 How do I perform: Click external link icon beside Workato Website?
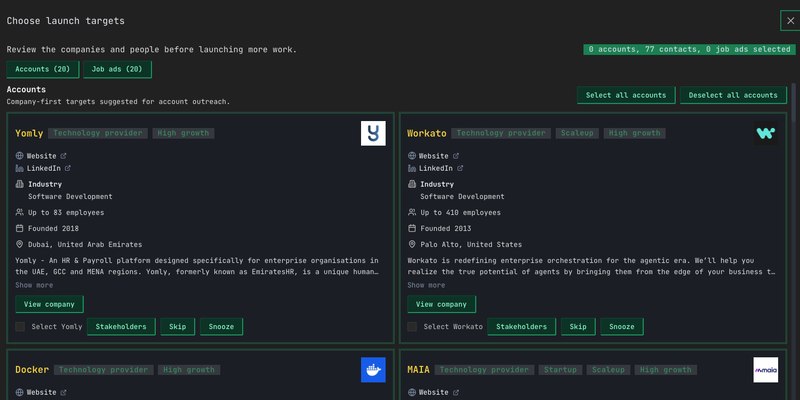pyautogui.click(x=456, y=156)
